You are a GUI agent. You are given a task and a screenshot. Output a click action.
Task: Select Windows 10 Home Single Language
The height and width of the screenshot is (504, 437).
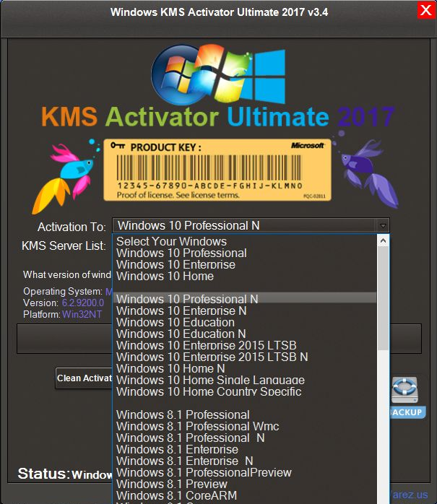pyautogui.click(x=245, y=380)
